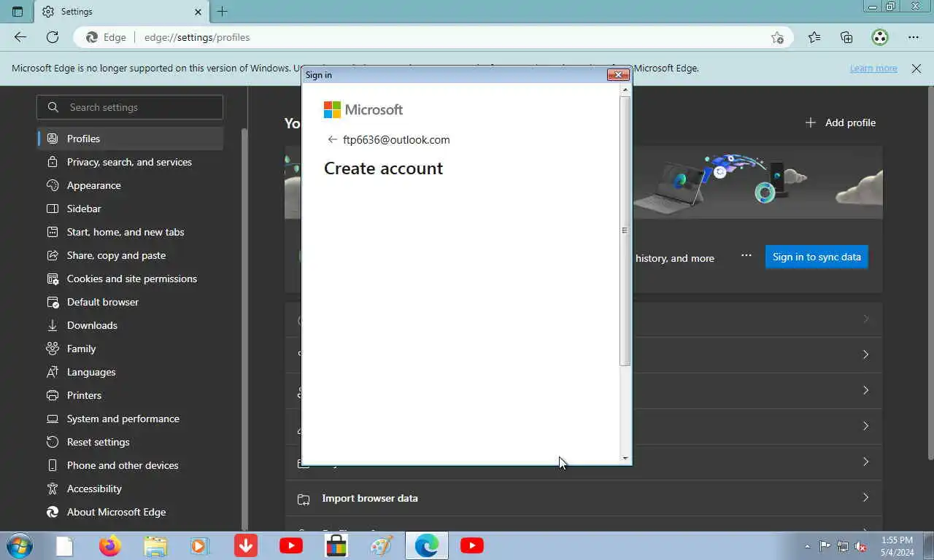The image size is (934, 560).
Task: Open the red download arrow app in taskbar
Action: coord(246,545)
